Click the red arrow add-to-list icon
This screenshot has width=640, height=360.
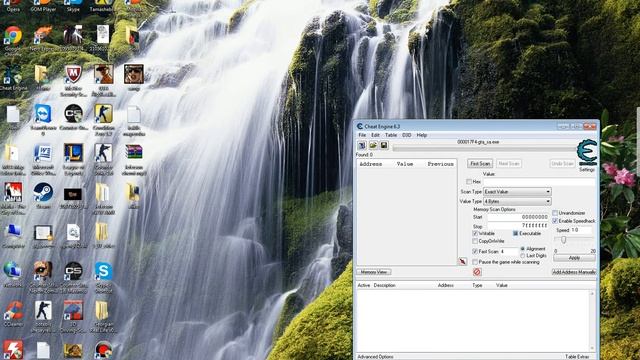click(x=462, y=261)
